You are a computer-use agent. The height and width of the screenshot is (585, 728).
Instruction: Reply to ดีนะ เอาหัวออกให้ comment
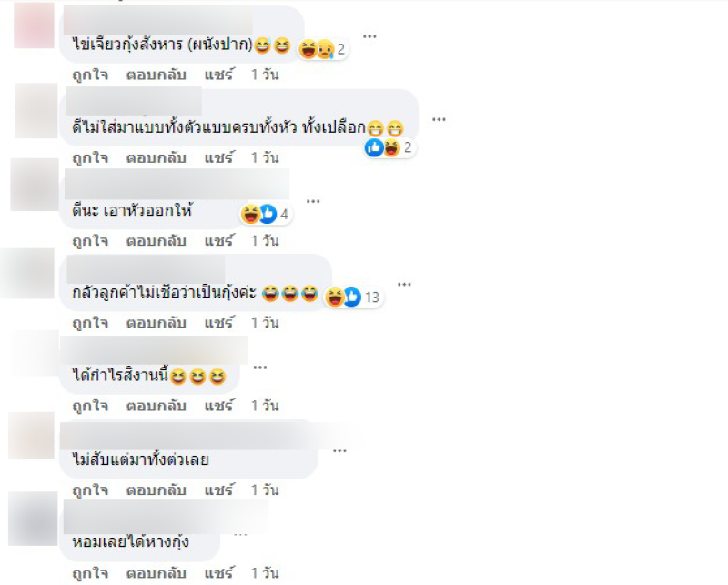click(156, 240)
